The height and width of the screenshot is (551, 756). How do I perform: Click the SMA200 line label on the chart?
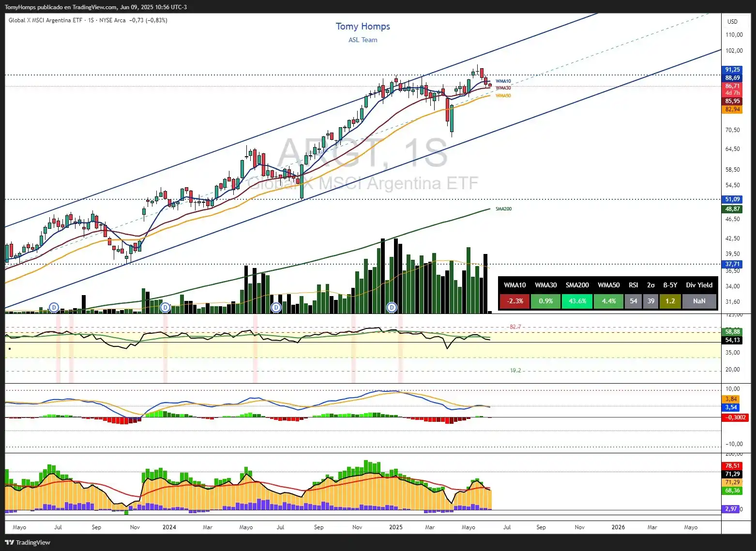(x=504, y=209)
